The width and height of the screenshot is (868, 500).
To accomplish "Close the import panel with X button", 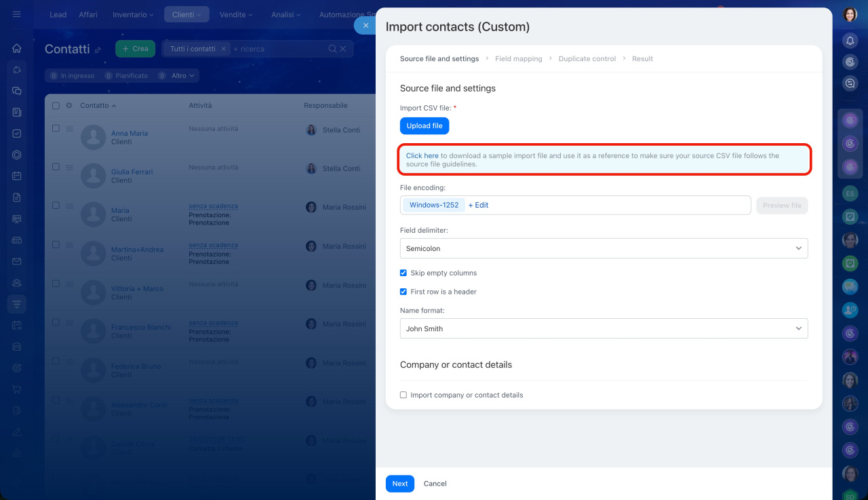I will pos(366,25).
